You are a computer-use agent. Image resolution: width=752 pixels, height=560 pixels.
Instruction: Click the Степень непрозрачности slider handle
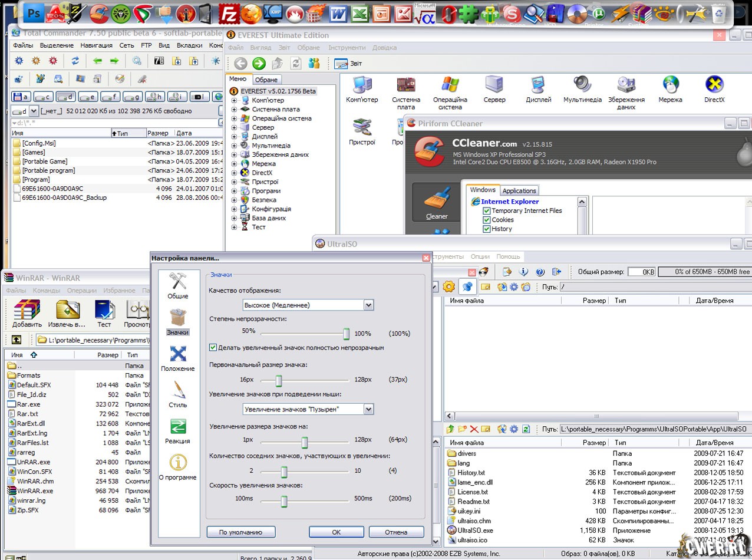347,334
